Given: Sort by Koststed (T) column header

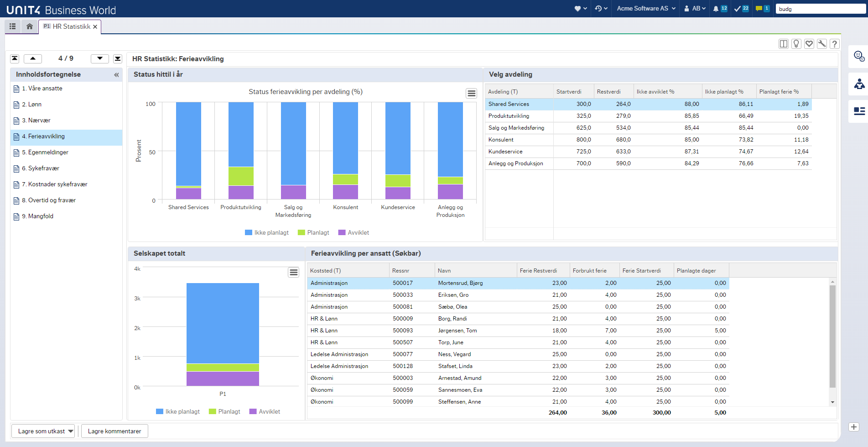Looking at the screenshot, I should click(x=348, y=270).
